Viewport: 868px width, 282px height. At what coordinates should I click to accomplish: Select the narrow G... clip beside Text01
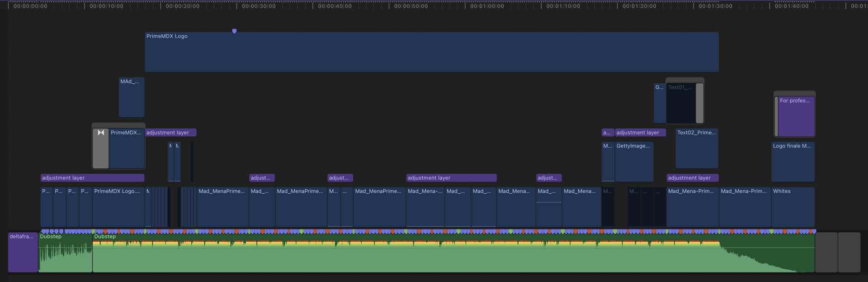pyautogui.click(x=660, y=103)
